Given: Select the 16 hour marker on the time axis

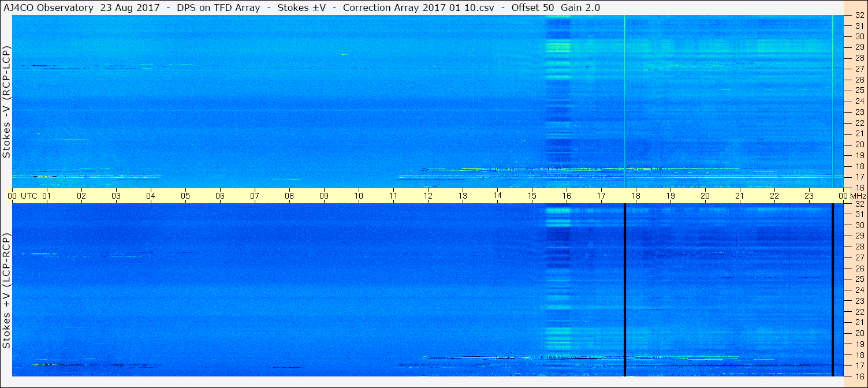Looking at the screenshot, I should click(x=567, y=196).
